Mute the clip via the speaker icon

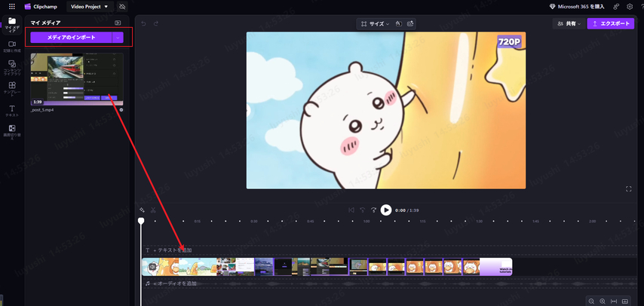152,267
